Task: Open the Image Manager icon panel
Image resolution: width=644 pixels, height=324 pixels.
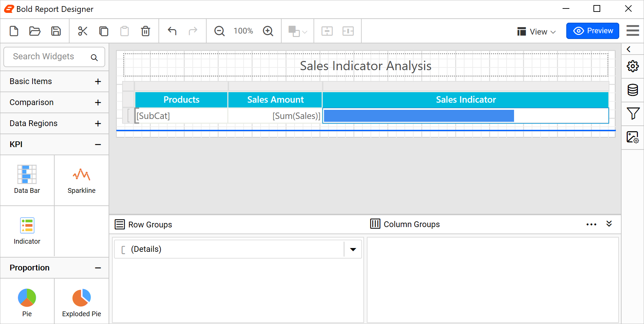Action: [633, 137]
